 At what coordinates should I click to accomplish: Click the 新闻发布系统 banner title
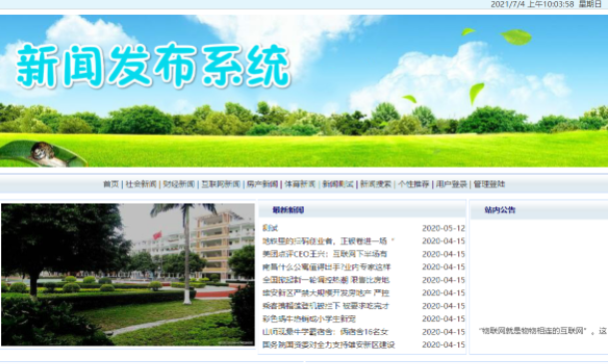coord(153,65)
